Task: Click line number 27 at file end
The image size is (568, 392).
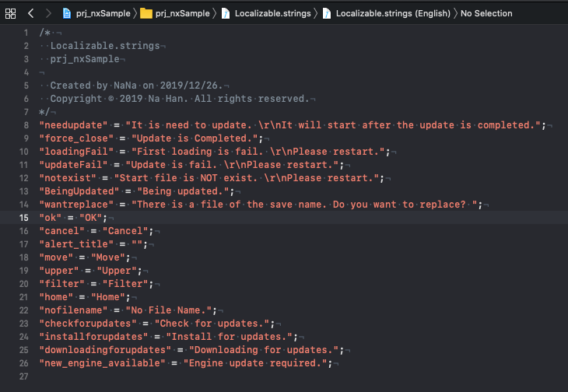Action: (23, 376)
